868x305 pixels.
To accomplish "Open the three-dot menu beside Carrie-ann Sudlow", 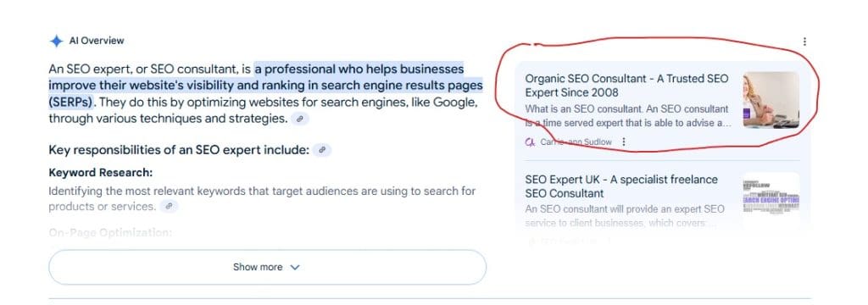I will pyautogui.click(x=624, y=141).
